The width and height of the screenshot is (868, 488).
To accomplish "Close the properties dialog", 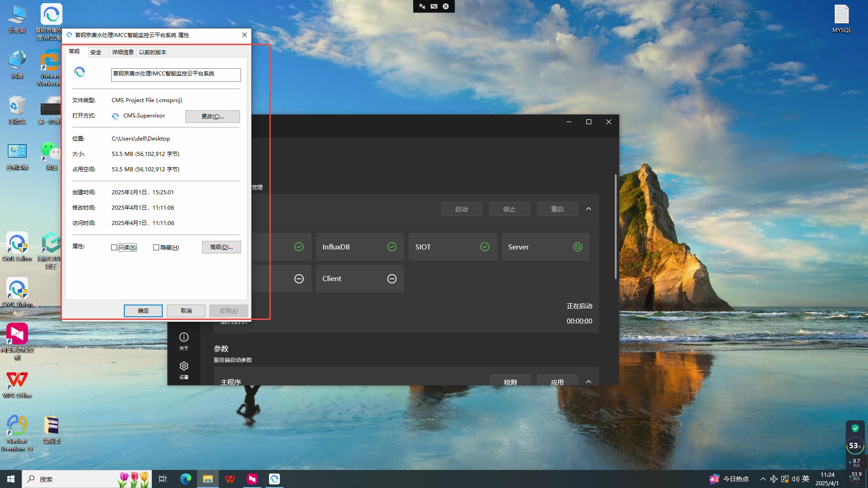I will [245, 35].
